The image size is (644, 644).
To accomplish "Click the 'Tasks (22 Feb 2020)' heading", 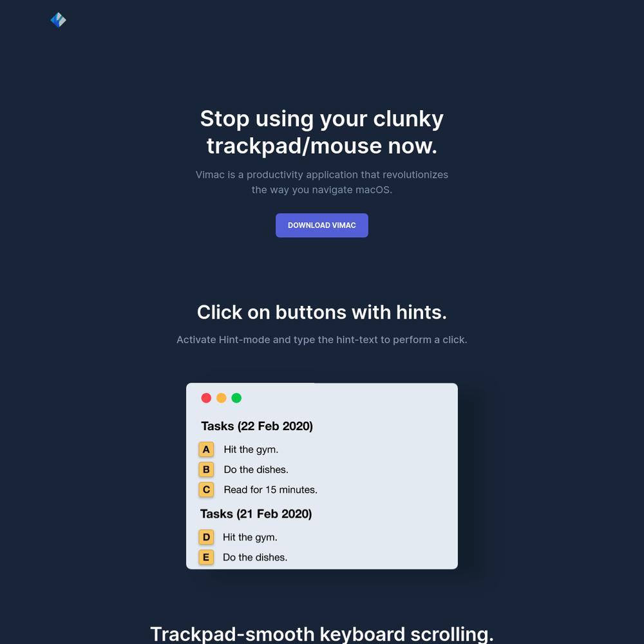I will coord(257,426).
